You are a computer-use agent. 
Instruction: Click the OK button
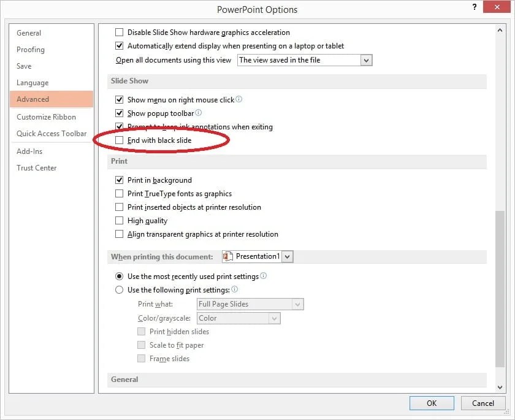[x=432, y=403]
